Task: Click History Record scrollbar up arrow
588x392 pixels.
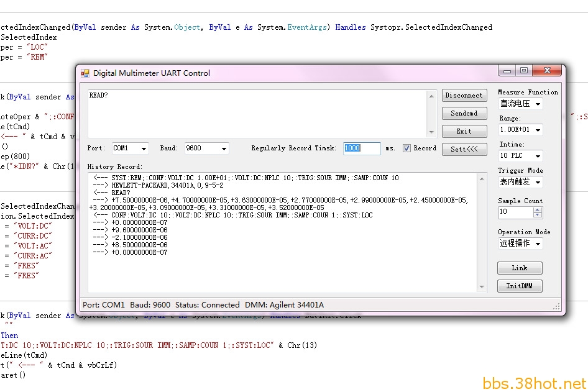Action: point(482,179)
